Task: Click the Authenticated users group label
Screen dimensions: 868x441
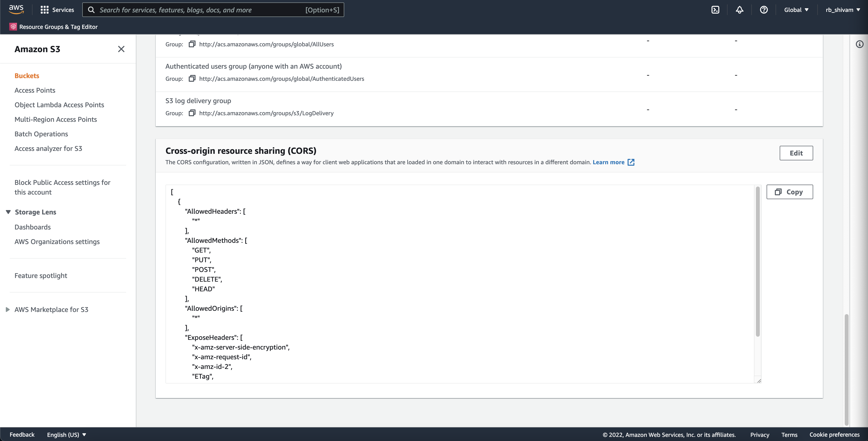Action: pyautogui.click(x=254, y=66)
